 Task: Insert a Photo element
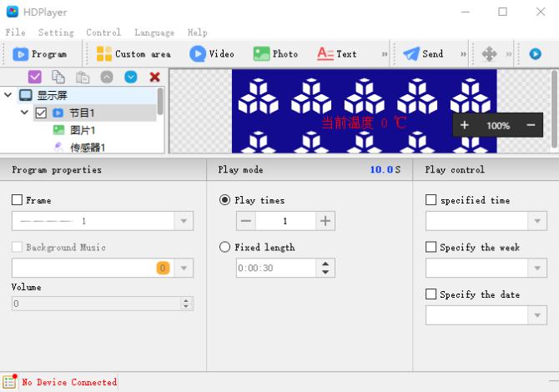tap(275, 54)
